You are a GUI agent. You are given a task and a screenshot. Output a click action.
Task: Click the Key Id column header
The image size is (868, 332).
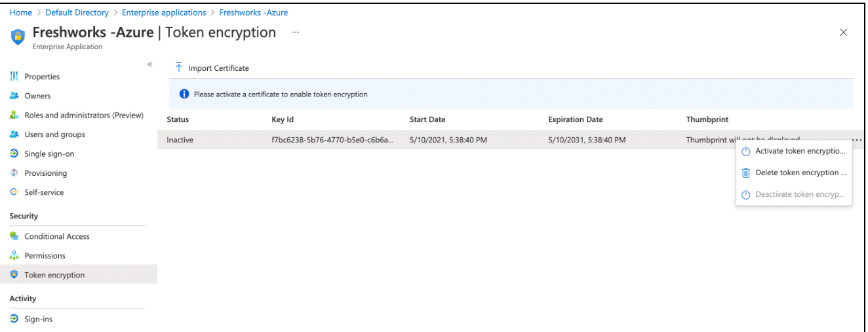(x=283, y=119)
